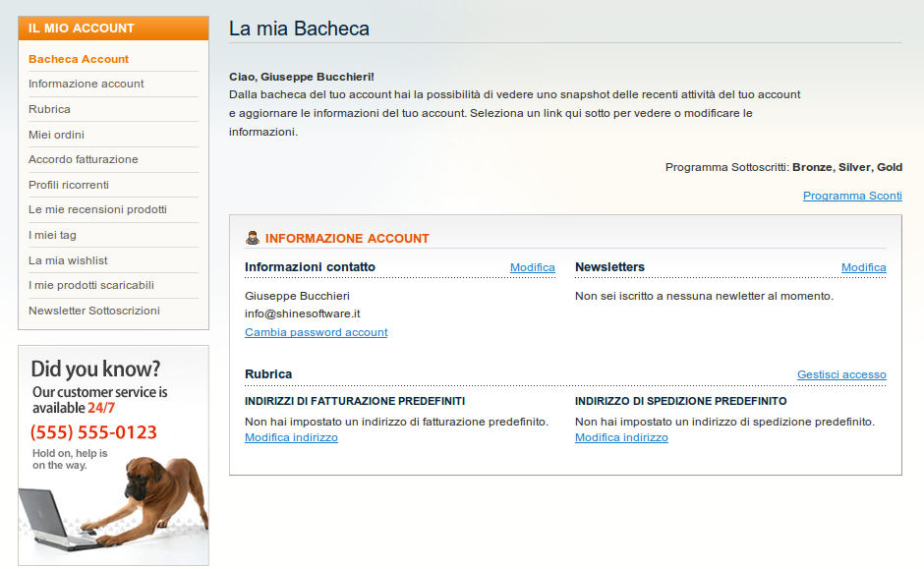The image size is (924, 569).
Task: Click the text Bronze, Silver, Gold
Action: (847, 167)
